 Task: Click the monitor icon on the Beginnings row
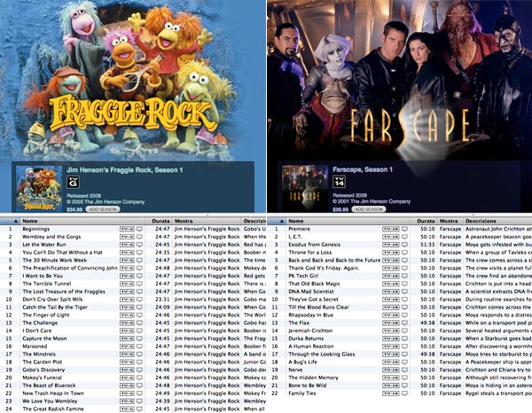(139, 229)
